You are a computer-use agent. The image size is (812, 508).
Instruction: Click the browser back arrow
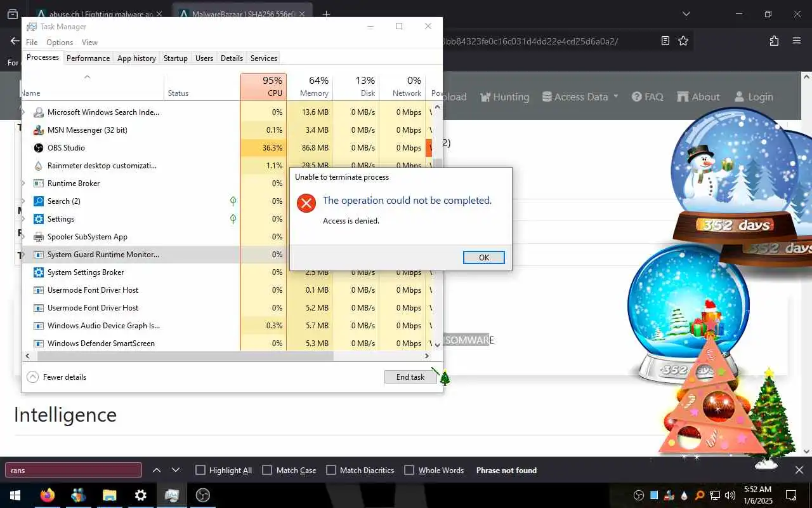tap(15, 41)
